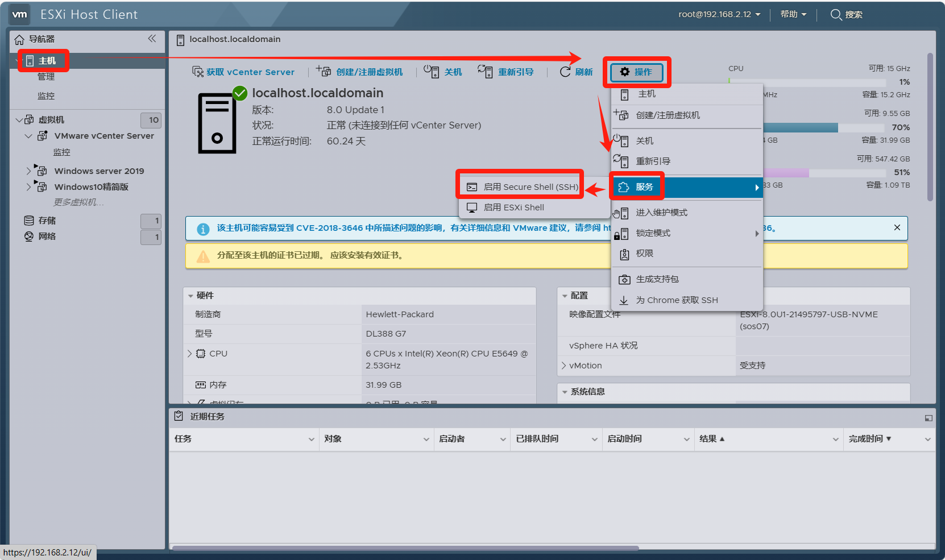This screenshot has width=945, height=560.
Task: Expand the Windows server 2019 tree node
Action: click(28, 171)
